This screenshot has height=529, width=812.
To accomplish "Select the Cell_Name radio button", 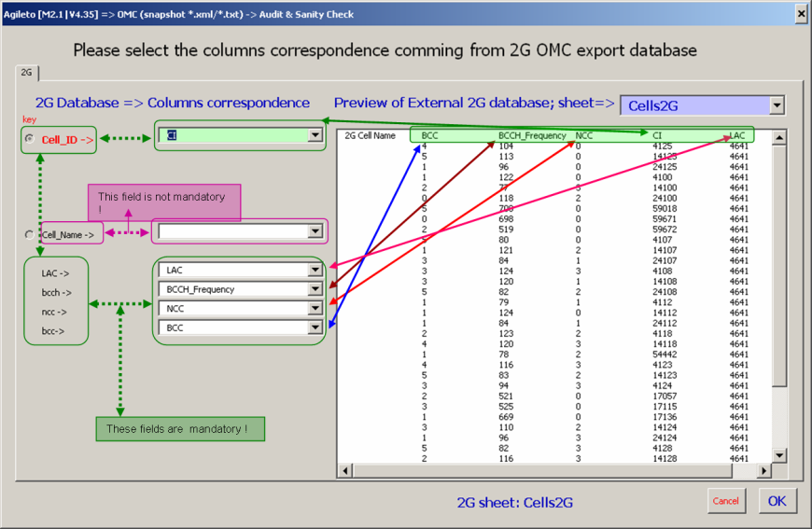I will tap(30, 235).
